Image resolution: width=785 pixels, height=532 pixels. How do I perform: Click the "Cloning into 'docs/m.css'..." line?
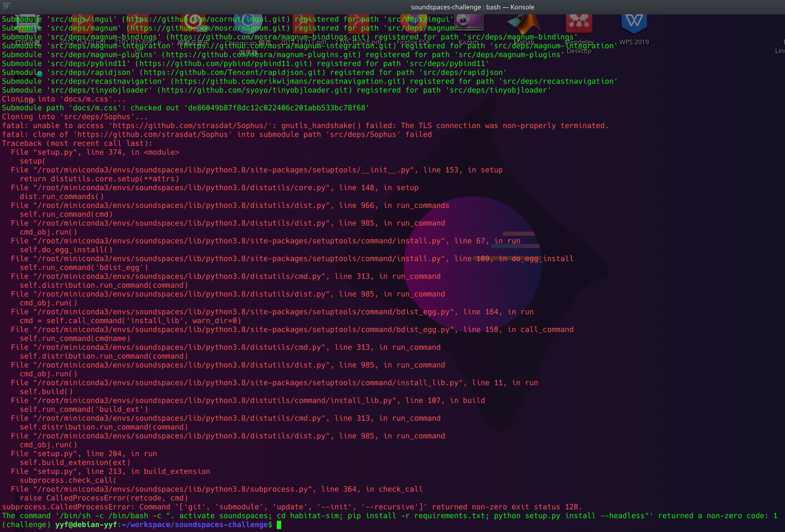64,99
